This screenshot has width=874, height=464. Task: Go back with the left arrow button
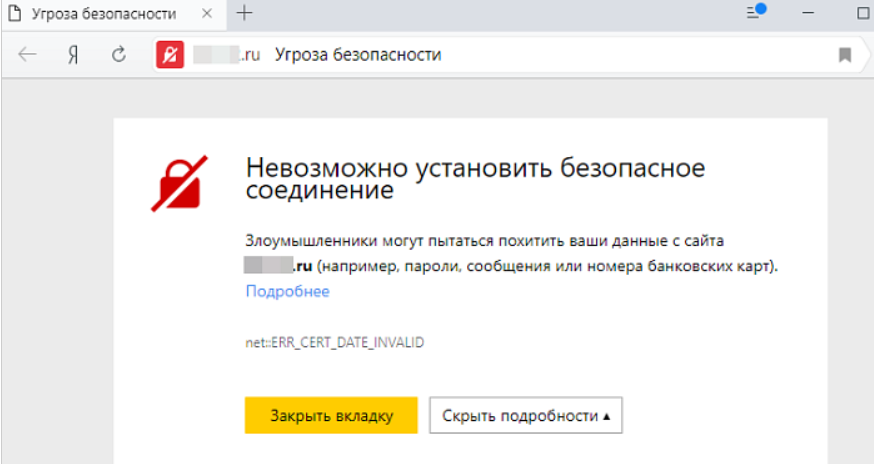coord(27,55)
